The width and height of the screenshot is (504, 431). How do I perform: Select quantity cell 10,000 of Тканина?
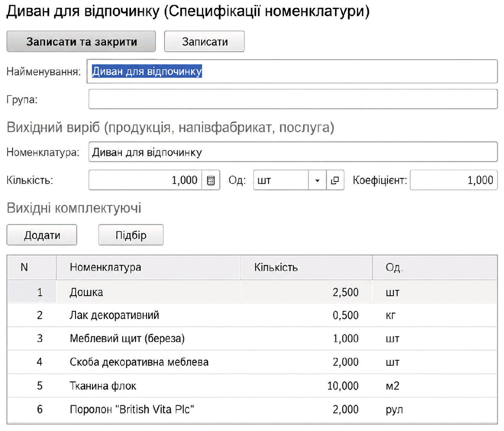tap(307, 386)
